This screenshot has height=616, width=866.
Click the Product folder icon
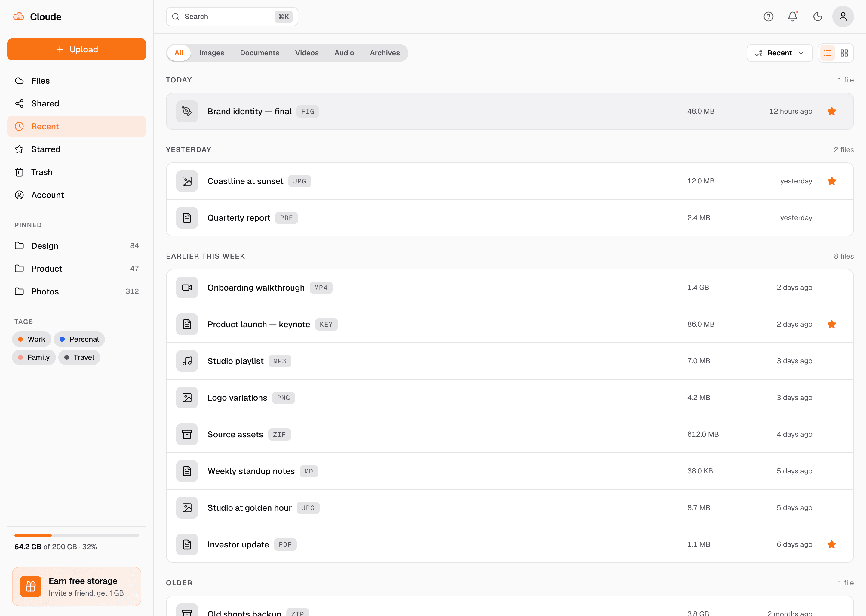(19, 269)
